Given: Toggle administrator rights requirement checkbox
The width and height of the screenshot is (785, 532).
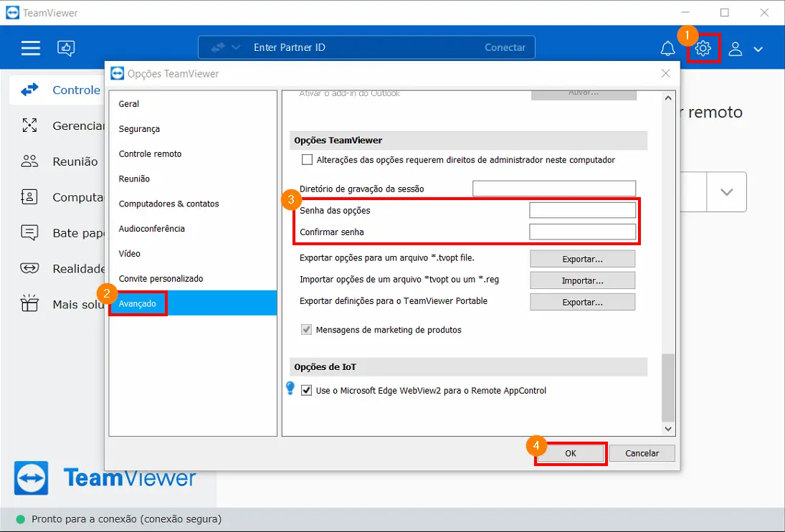Looking at the screenshot, I should click(x=307, y=160).
